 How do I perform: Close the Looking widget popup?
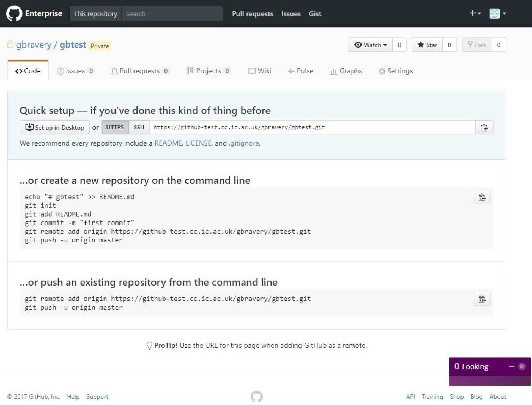(x=522, y=366)
